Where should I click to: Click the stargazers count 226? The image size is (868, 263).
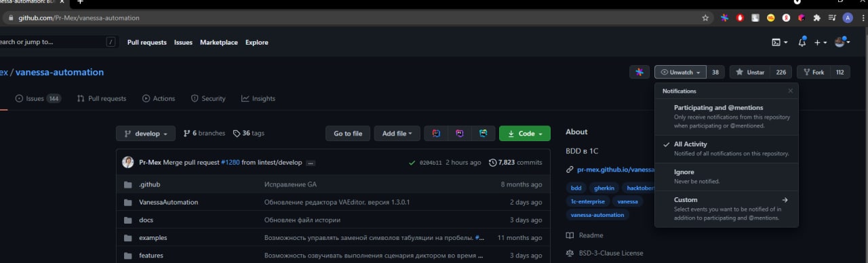point(781,73)
